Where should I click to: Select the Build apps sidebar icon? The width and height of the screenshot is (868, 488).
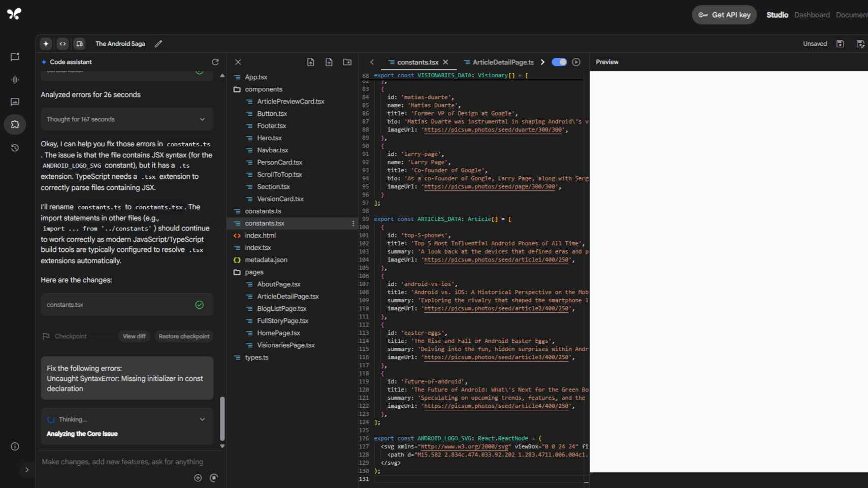[15, 124]
